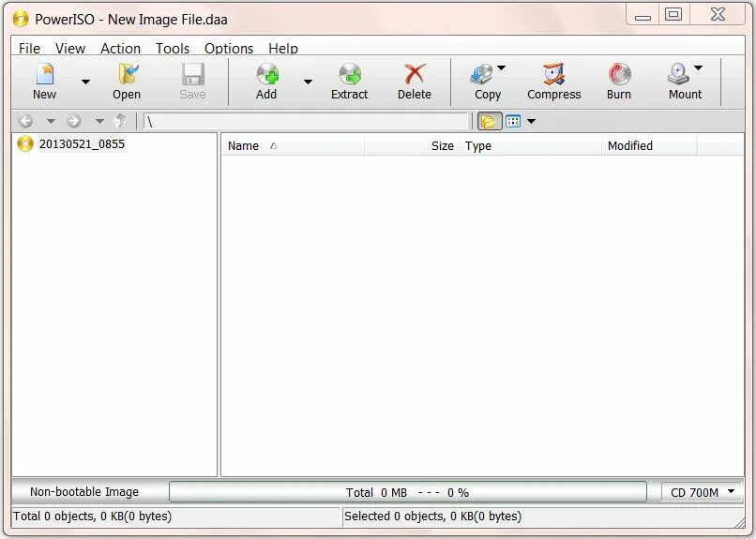Viewport: 756px width, 539px height.
Task: Click the grayed-out Save icon
Action: tap(193, 75)
